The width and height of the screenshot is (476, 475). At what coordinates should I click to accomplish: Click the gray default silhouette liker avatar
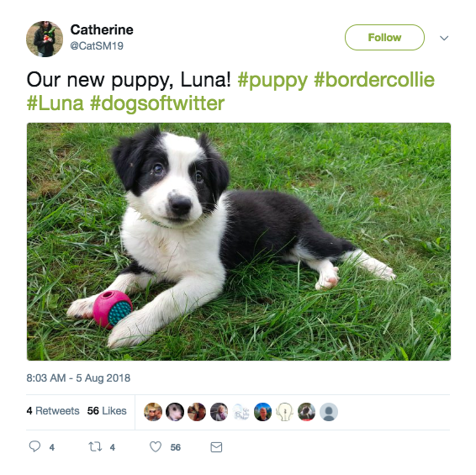click(329, 412)
